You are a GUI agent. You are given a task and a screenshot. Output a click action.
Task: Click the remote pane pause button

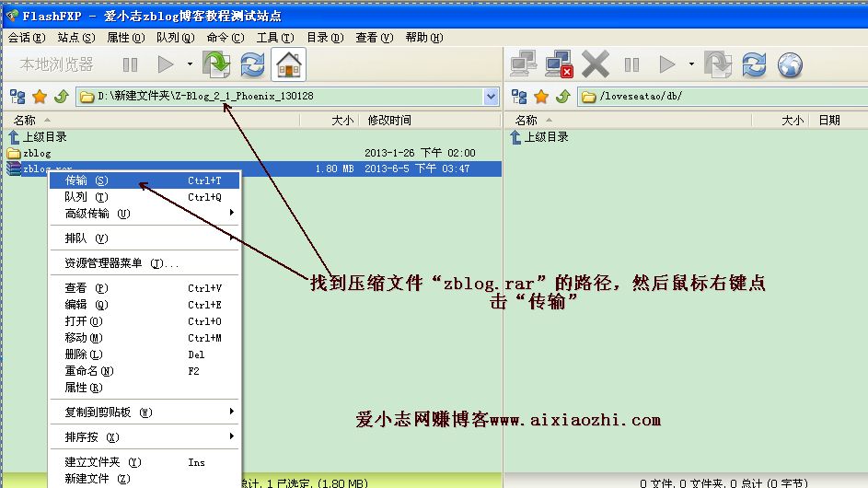click(631, 64)
